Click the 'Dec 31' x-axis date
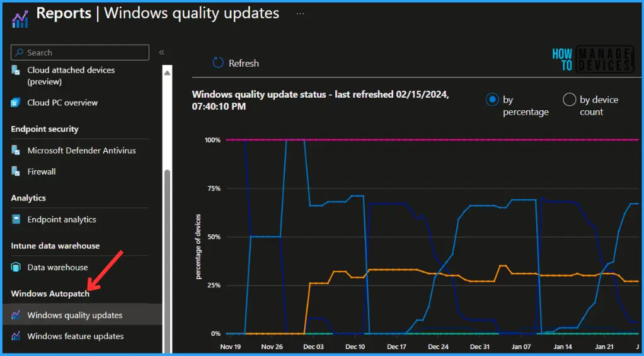The height and width of the screenshot is (356, 644). tap(480, 347)
